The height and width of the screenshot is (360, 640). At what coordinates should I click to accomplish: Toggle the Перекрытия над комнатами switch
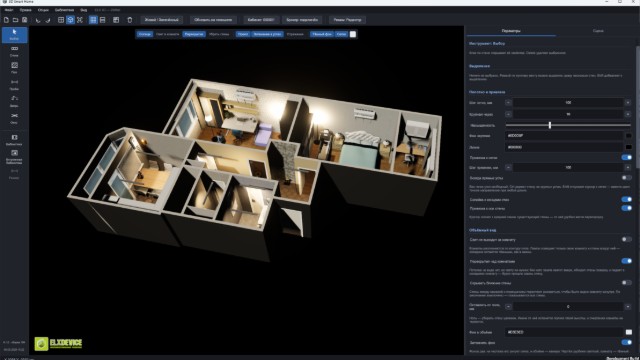click(x=626, y=261)
